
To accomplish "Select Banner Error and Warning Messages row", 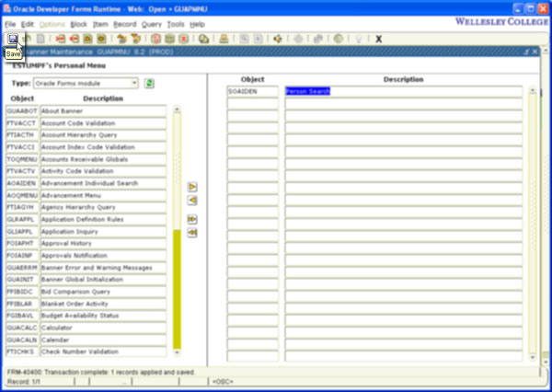I will coord(86,268).
